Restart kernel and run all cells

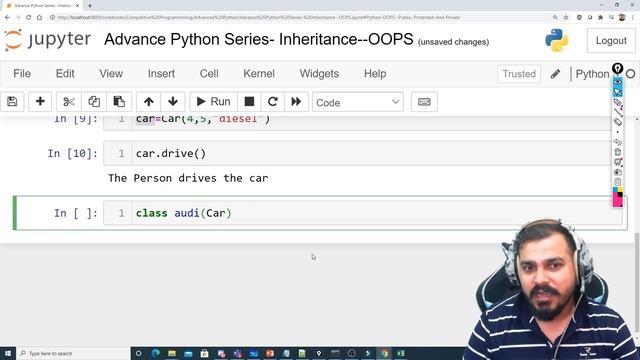click(x=296, y=102)
